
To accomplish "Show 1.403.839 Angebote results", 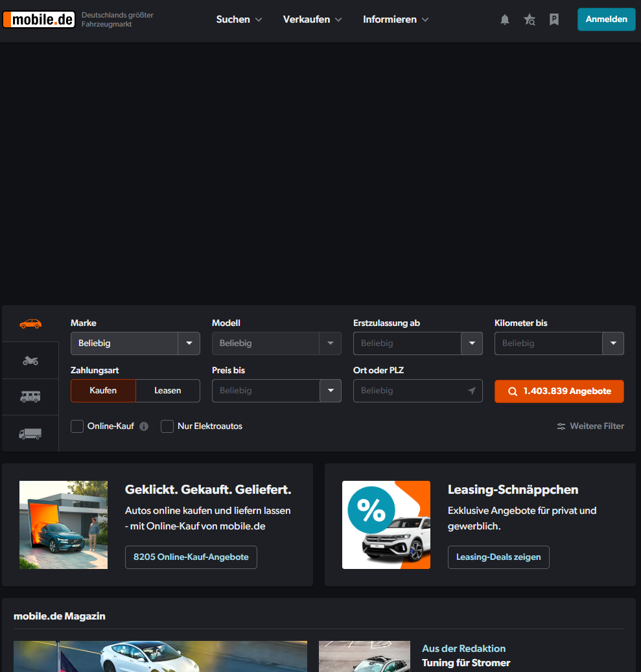I will pyautogui.click(x=559, y=391).
